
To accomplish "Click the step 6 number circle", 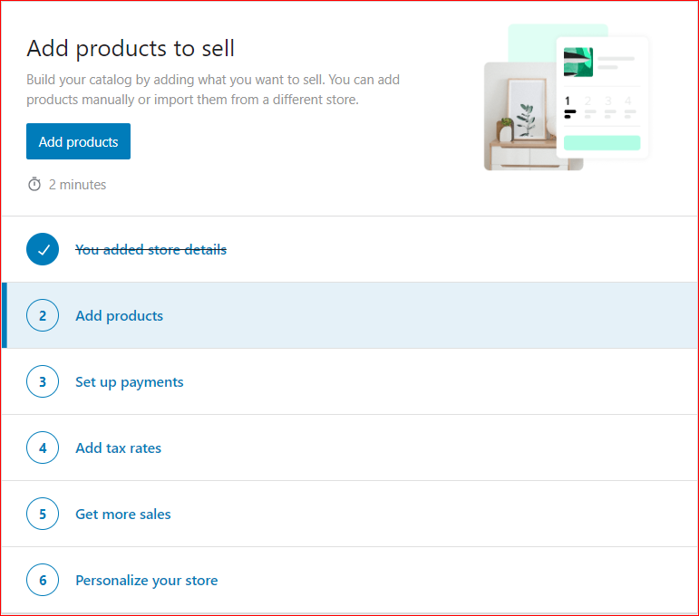I will click(x=43, y=581).
